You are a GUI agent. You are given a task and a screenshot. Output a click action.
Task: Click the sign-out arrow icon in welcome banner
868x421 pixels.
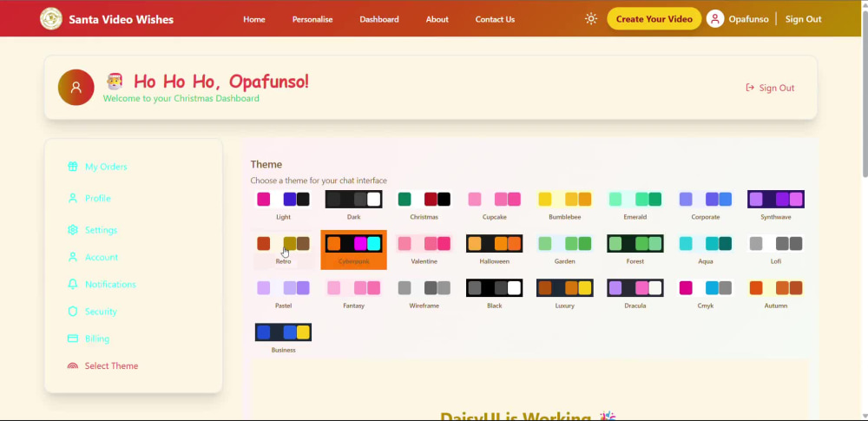(x=750, y=88)
